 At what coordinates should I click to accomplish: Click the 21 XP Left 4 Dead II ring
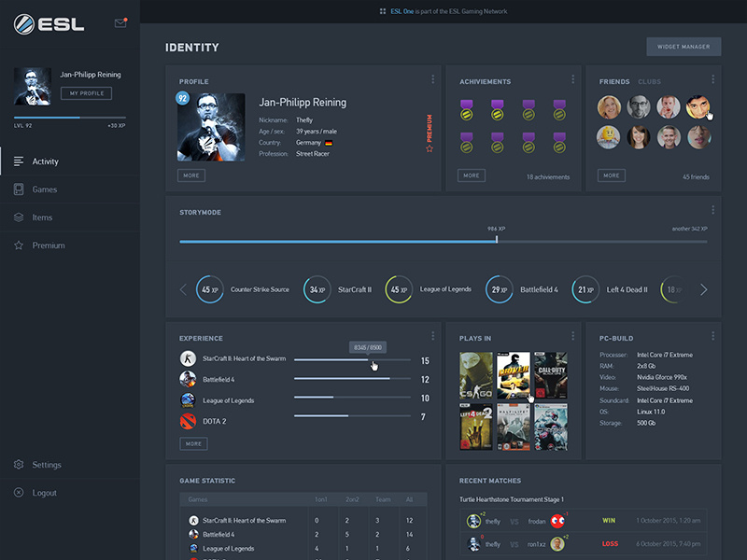point(585,289)
